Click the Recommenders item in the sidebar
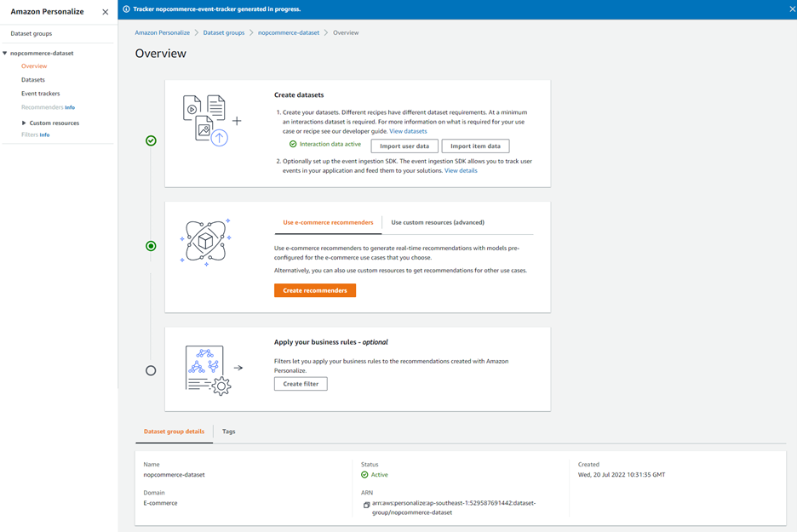The width and height of the screenshot is (797, 532). tap(43, 107)
